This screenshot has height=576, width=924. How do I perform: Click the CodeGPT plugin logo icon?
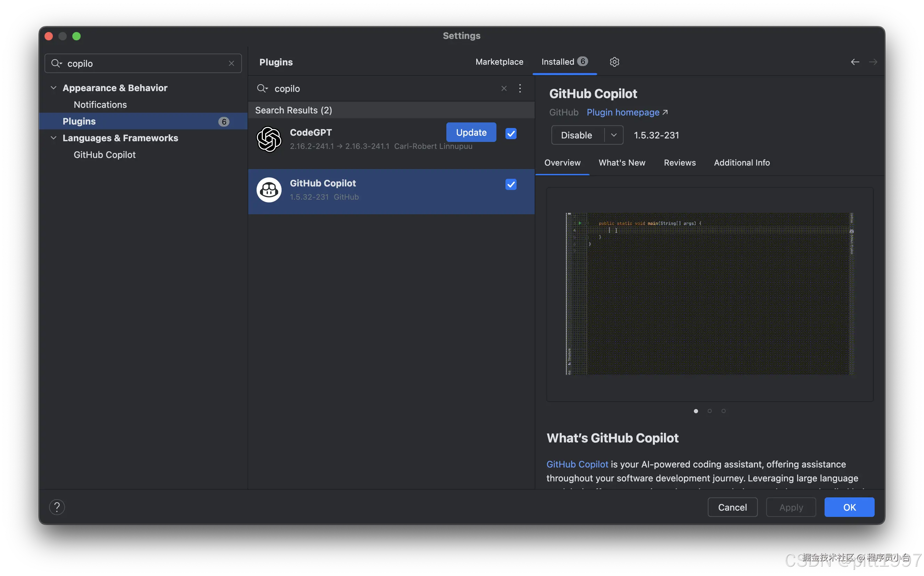tap(269, 139)
